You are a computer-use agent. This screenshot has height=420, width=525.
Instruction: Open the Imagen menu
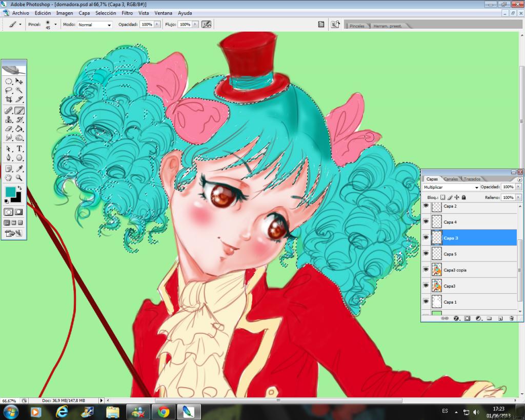click(65, 13)
